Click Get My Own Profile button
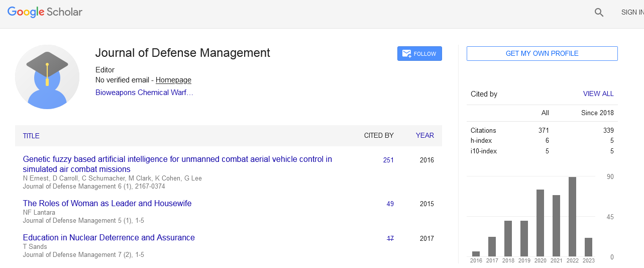 [542, 54]
